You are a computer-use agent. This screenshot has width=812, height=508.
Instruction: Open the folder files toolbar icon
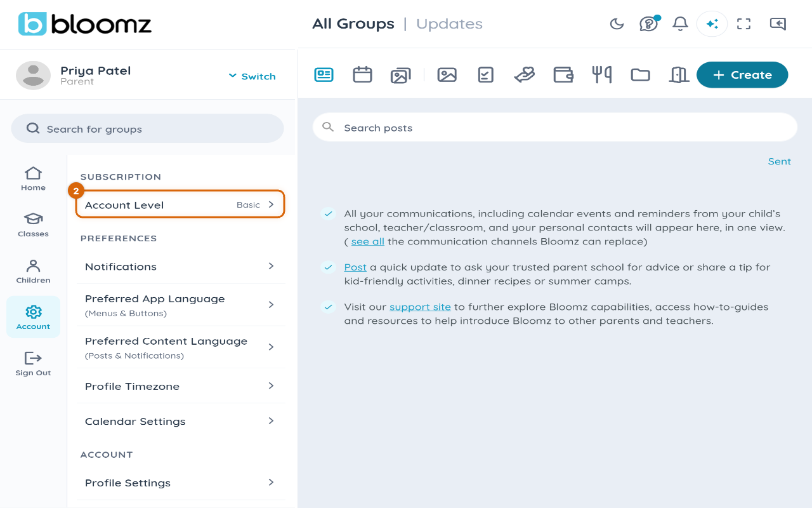(640, 75)
